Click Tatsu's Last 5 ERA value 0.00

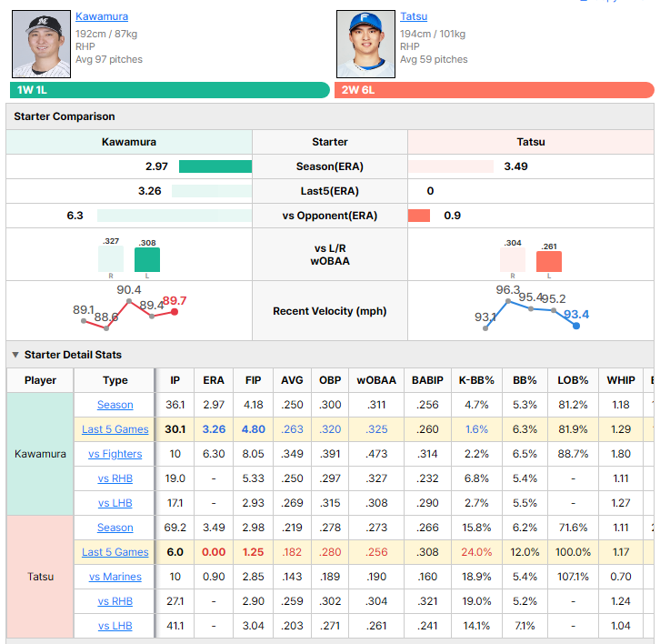tap(214, 552)
